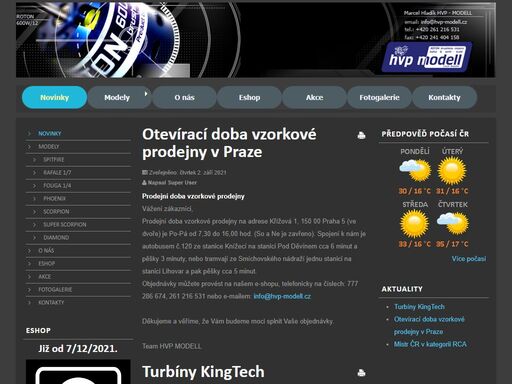Screen dimensions: 512x384
Task: Click the Čtvrtek partly cloudy icon
Action: (453, 224)
